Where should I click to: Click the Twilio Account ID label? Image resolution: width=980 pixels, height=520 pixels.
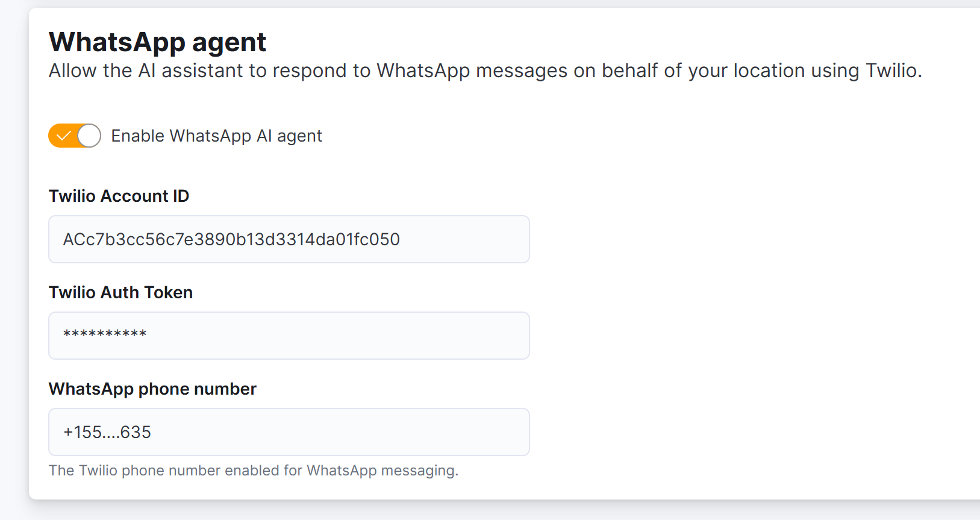[x=119, y=196]
